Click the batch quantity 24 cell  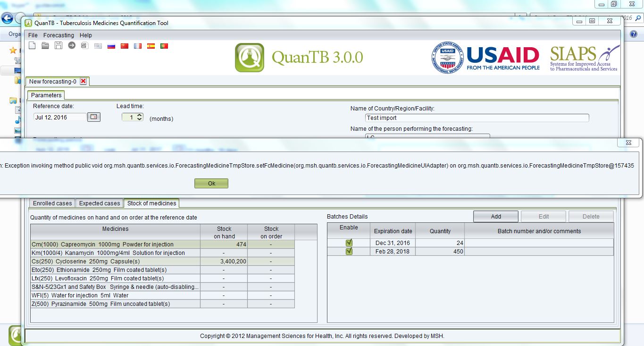441,243
